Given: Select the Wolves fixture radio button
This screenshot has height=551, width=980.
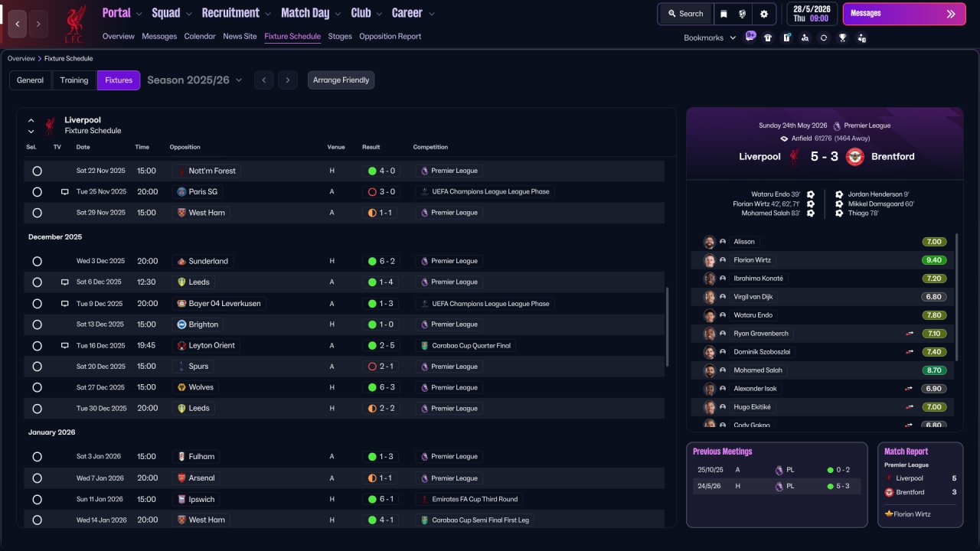Looking at the screenshot, I should (37, 388).
